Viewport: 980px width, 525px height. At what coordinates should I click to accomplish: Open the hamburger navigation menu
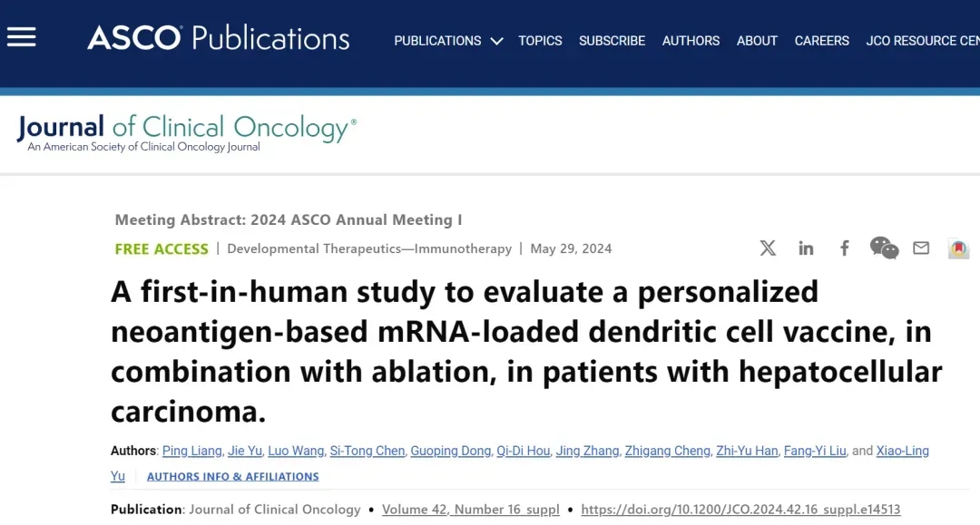pyautogui.click(x=21, y=37)
